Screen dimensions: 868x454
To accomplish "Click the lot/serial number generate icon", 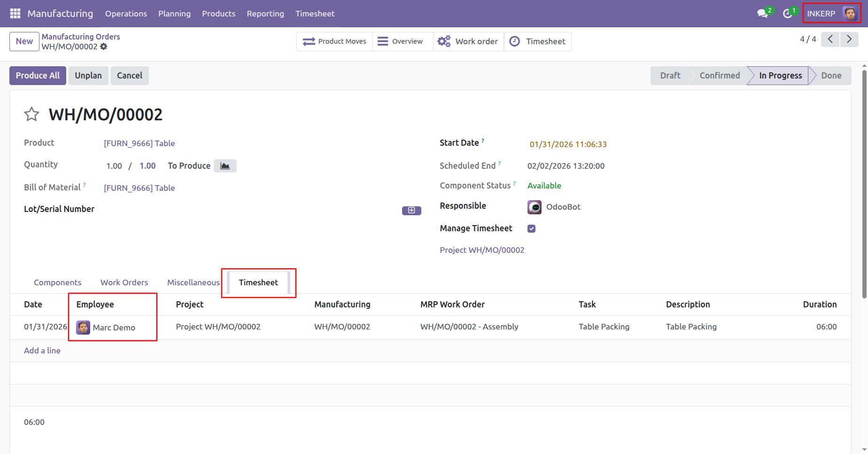I will [x=411, y=211].
